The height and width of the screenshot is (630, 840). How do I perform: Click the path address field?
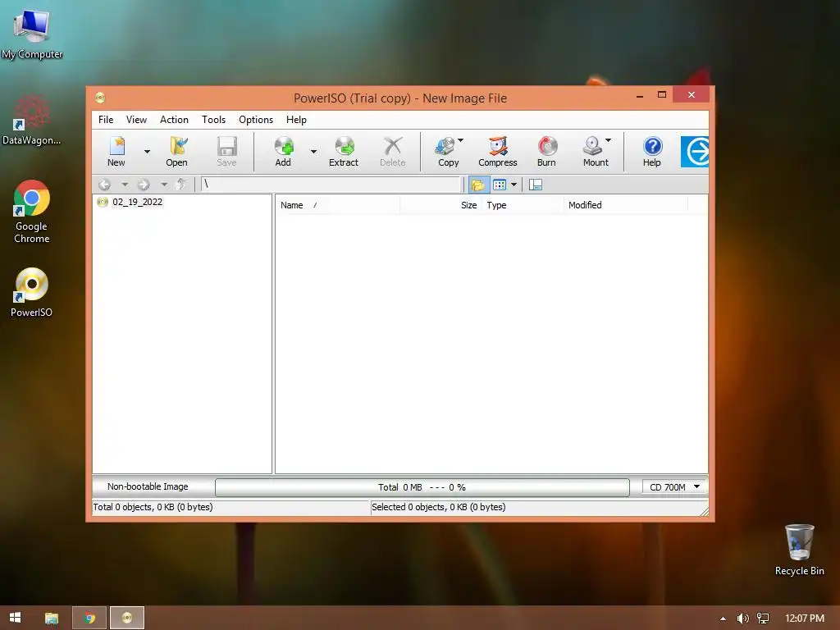[331, 185]
